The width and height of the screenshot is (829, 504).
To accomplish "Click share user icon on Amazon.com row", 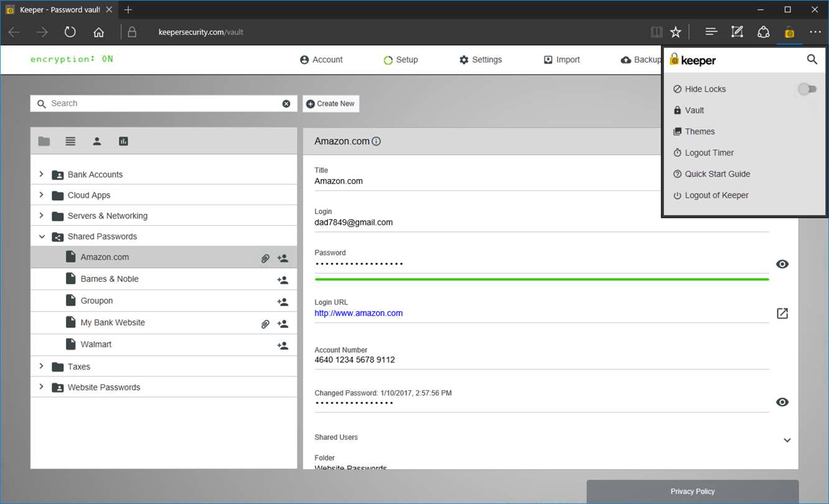I will (x=283, y=258).
